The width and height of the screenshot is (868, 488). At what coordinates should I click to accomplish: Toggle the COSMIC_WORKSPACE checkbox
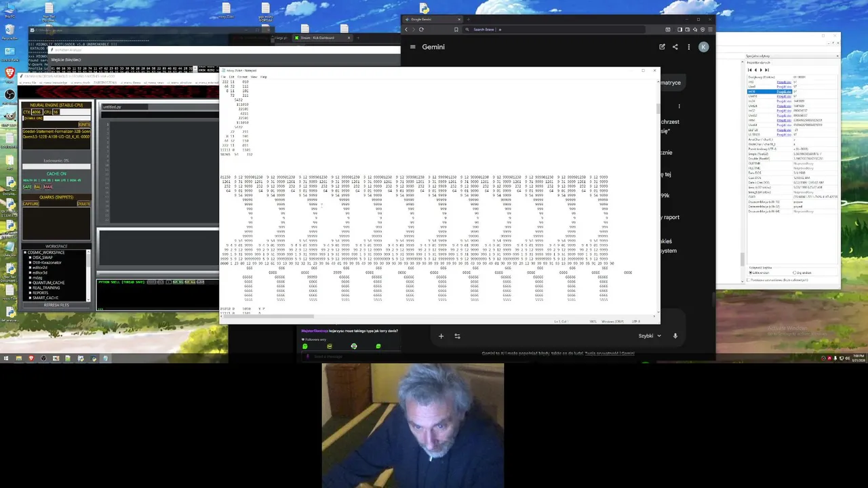25,253
